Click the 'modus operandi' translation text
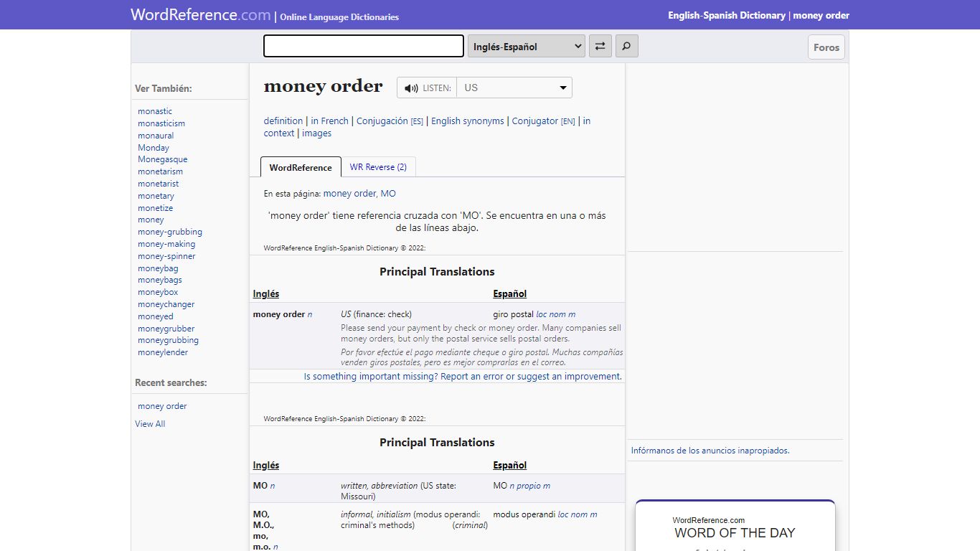Viewport: 980px width, 551px height. point(524,514)
